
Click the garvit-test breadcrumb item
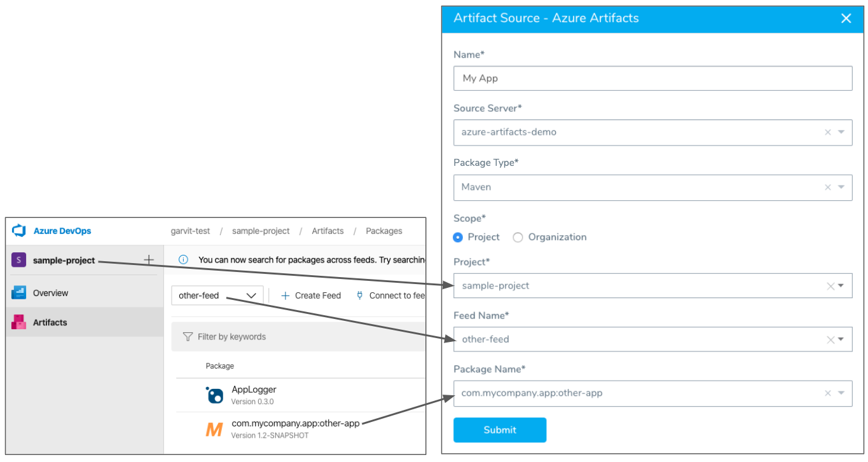pos(191,231)
